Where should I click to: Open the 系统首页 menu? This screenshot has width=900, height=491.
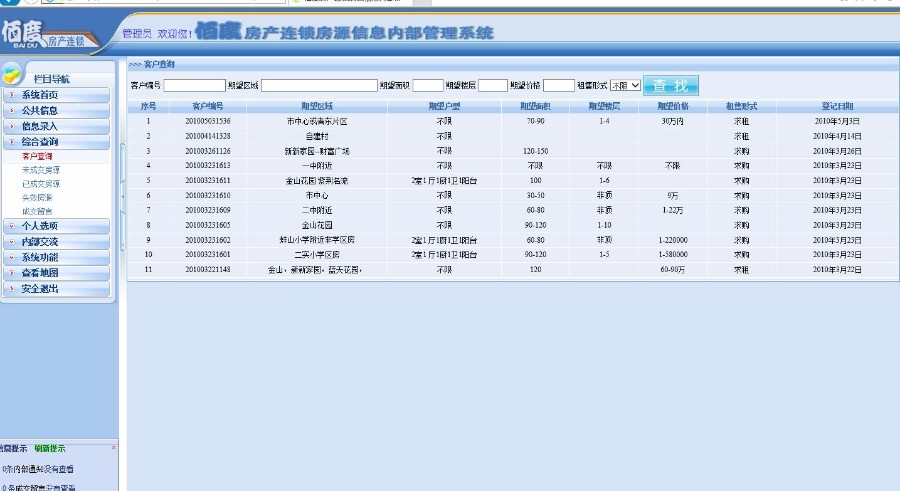click(x=56, y=95)
